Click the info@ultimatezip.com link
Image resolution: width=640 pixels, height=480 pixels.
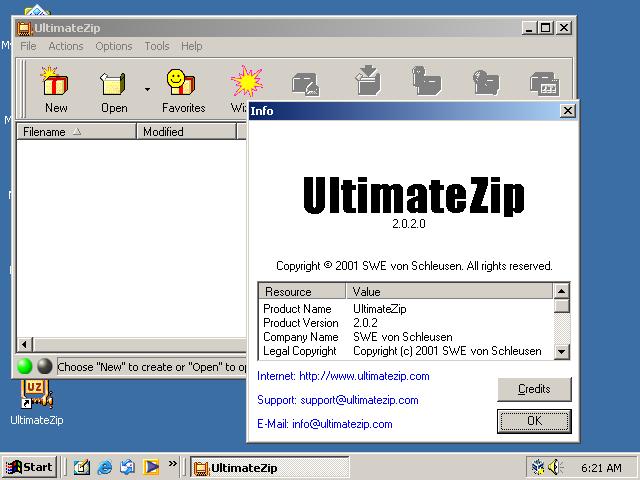(342, 424)
